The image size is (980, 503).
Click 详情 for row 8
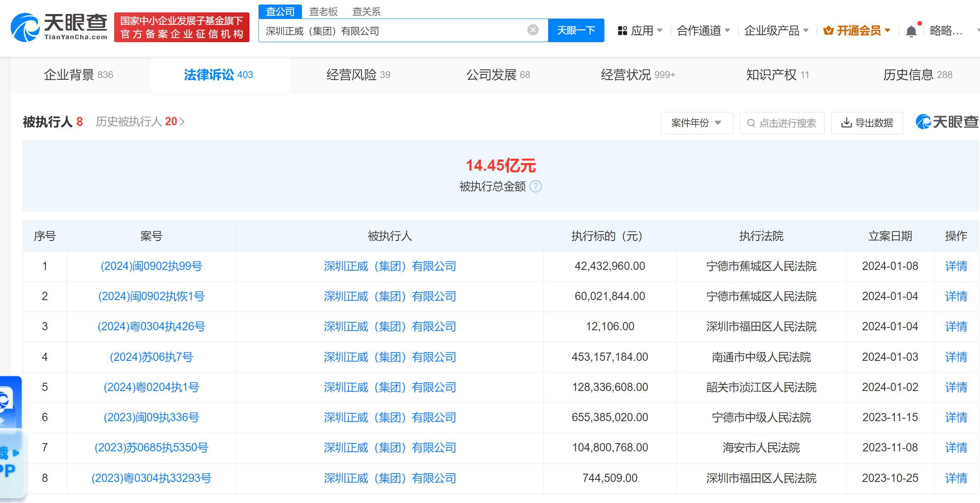tap(956, 478)
